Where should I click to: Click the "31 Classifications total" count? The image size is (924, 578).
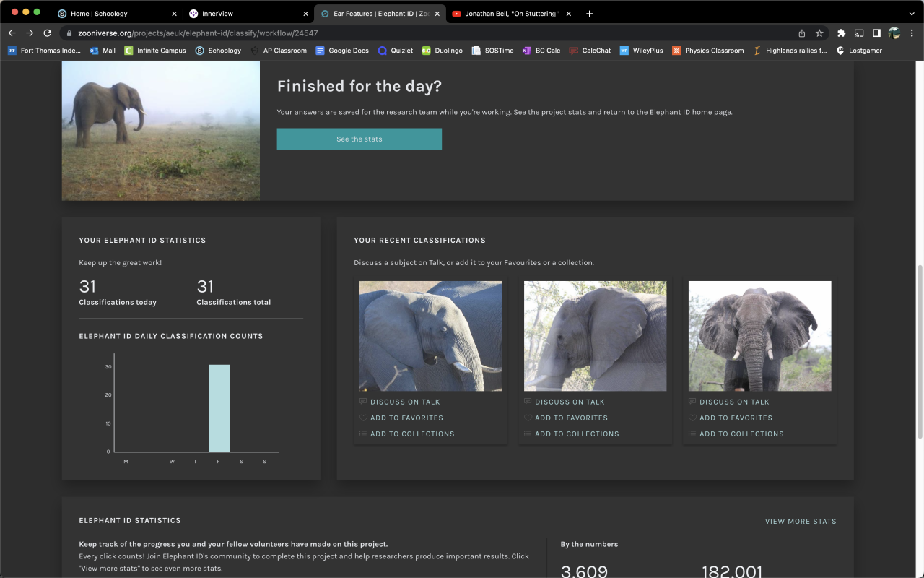pyautogui.click(x=234, y=293)
